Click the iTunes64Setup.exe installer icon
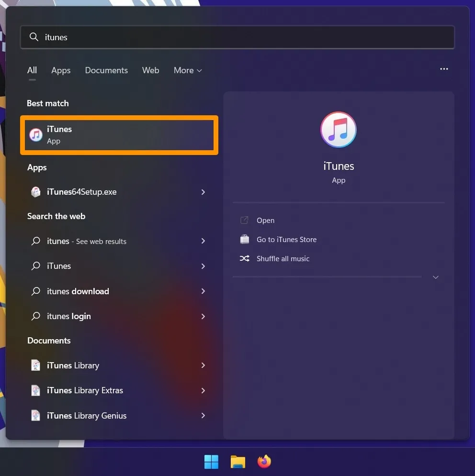The image size is (475, 476). [36, 192]
